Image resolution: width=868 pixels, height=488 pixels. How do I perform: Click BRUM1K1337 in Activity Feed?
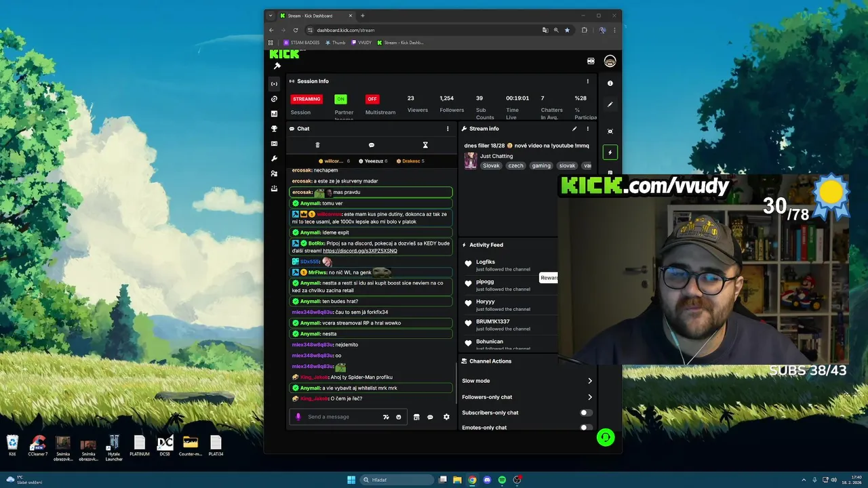tap(493, 321)
